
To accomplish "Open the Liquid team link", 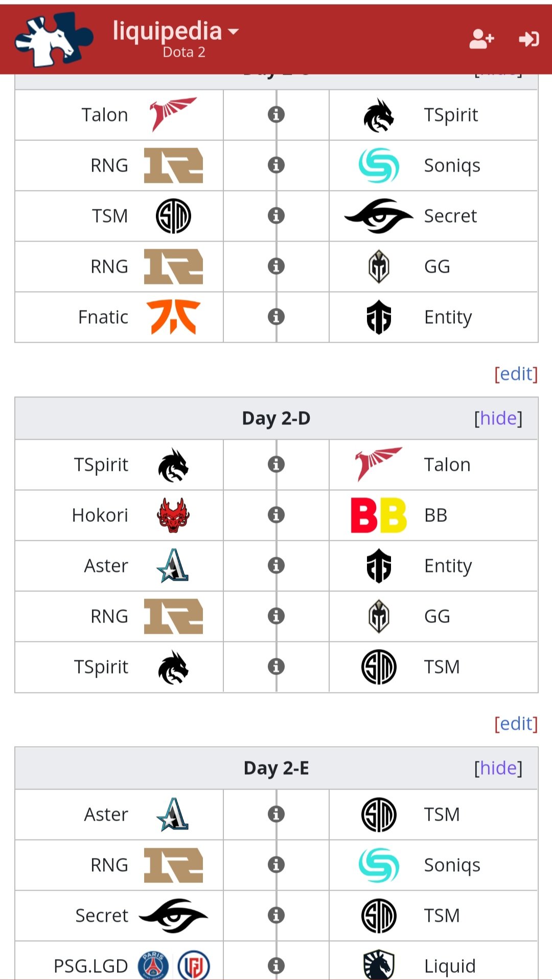I will [450, 966].
